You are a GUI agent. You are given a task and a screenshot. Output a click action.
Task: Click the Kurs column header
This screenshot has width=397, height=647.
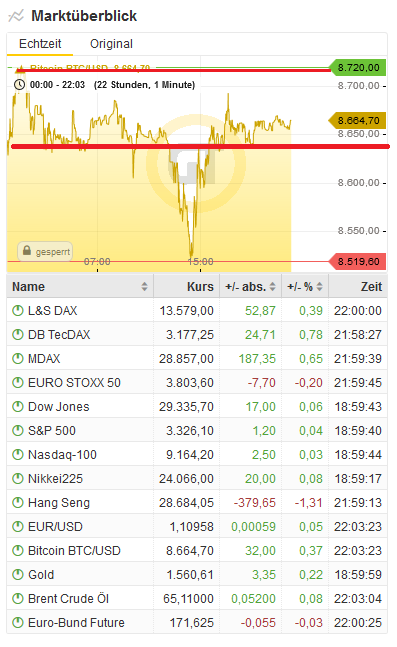click(200, 286)
